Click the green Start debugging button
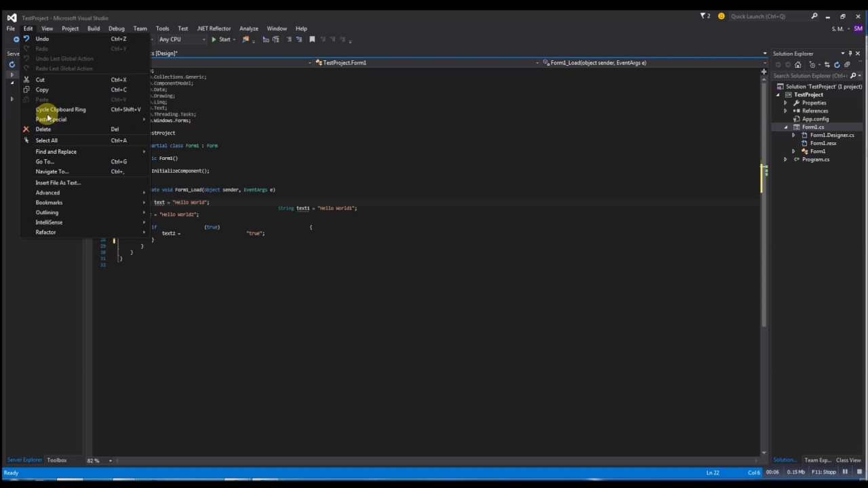The image size is (868, 488). [221, 39]
